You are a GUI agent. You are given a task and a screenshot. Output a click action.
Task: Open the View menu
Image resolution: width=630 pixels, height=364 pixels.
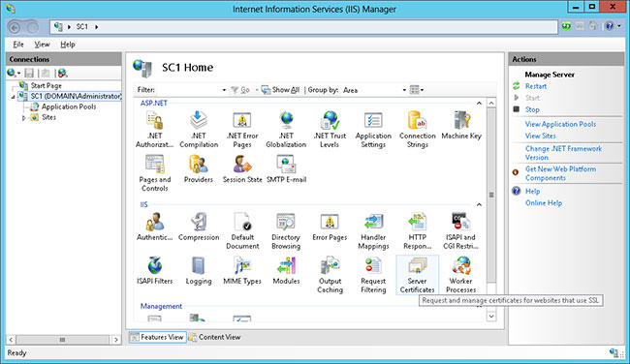(42, 45)
